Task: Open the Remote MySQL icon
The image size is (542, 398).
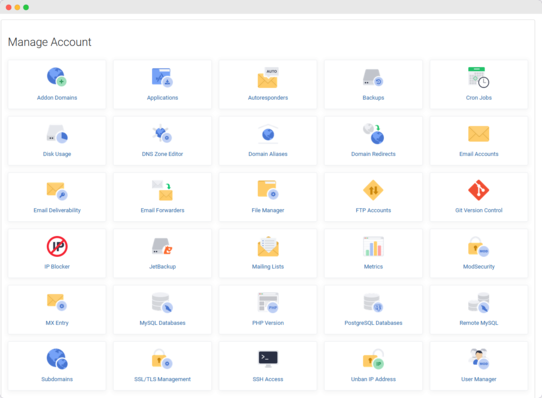Action: pos(479,303)
